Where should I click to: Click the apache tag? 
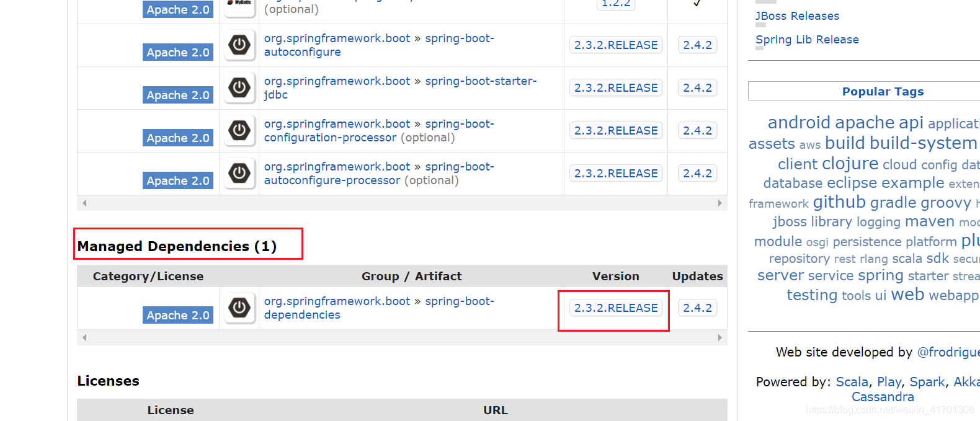865,122
